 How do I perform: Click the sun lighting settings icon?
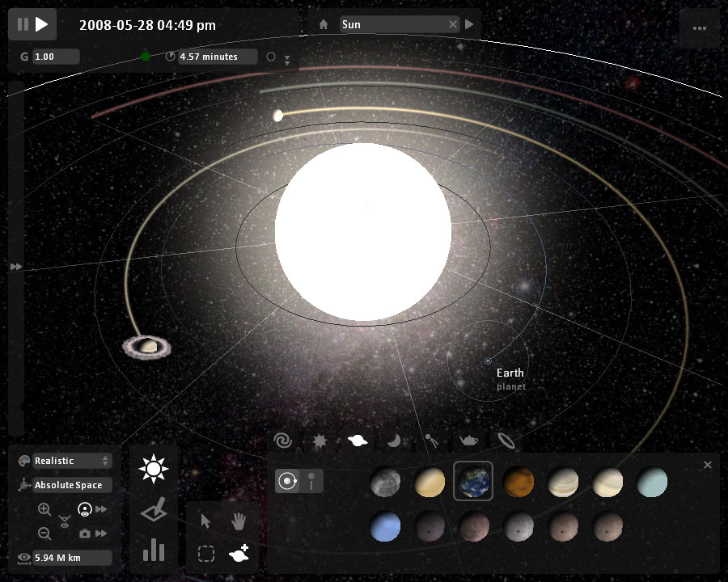(153, 467)
